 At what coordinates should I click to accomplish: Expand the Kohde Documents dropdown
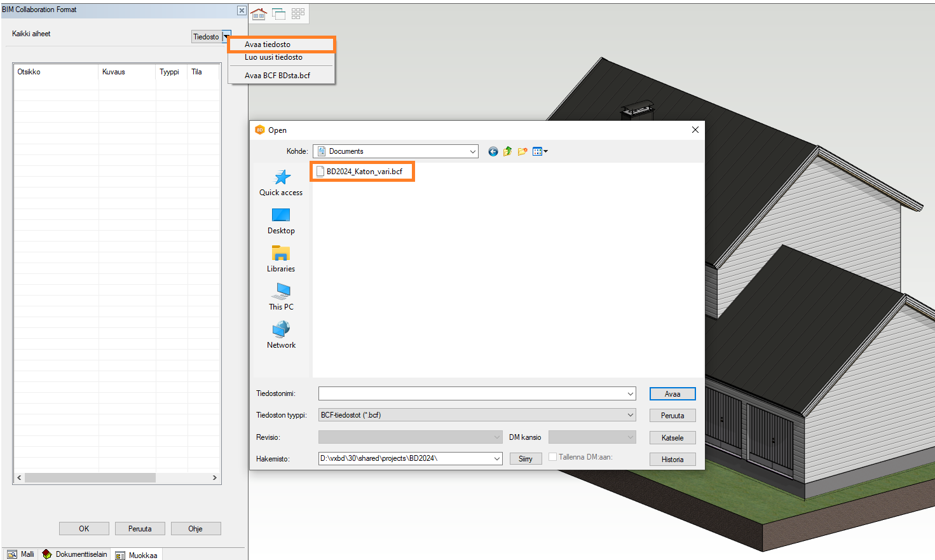click(472, 151)
